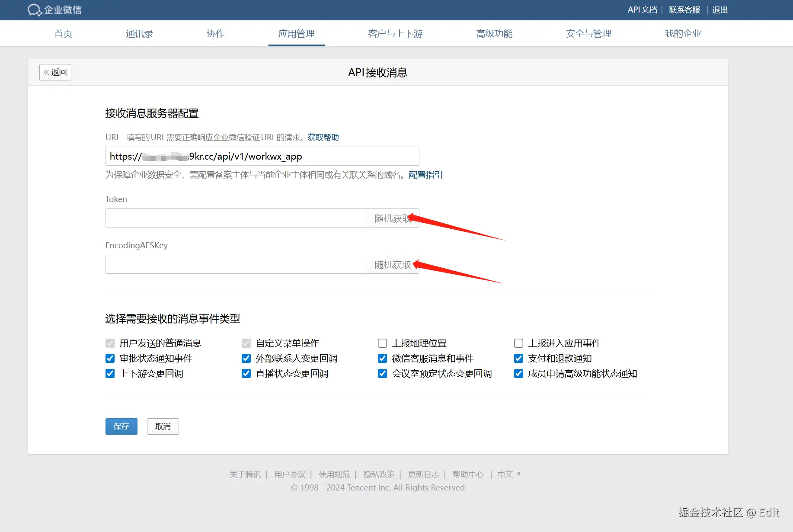
Task: Switch to the 客户与上下游 tab
Action: coord(395,33)
